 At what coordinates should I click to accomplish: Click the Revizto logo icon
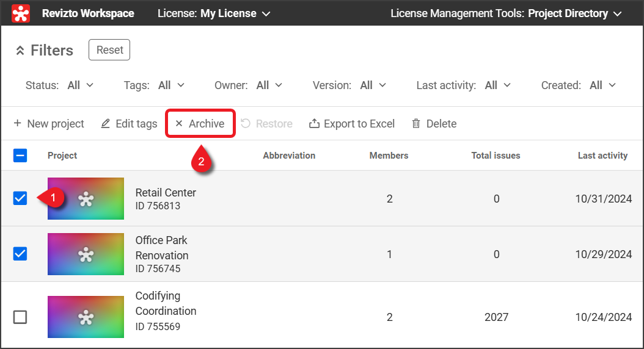[21, 13]
